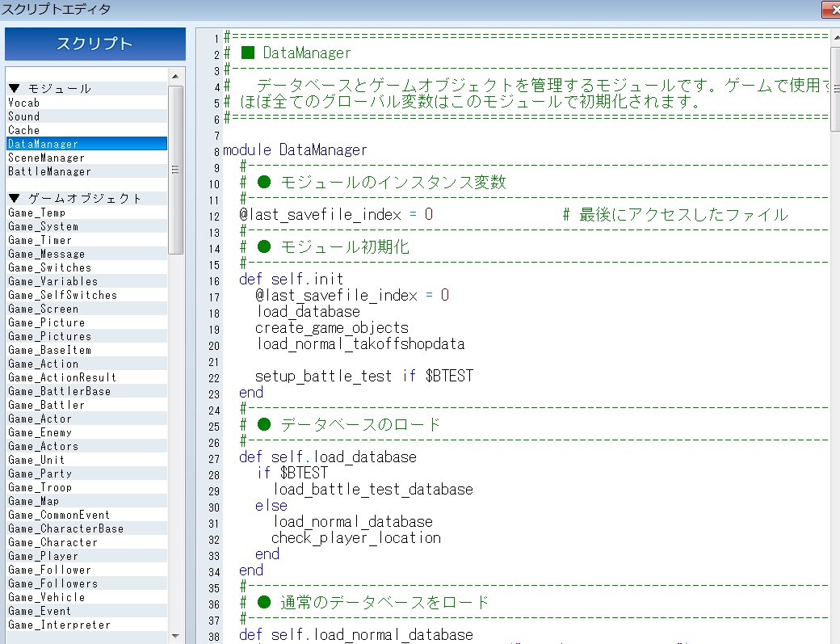Select Game_CommonEvent in the script list
The height and width of the screenshot is (644, 840).
click(x=86, y=515)
